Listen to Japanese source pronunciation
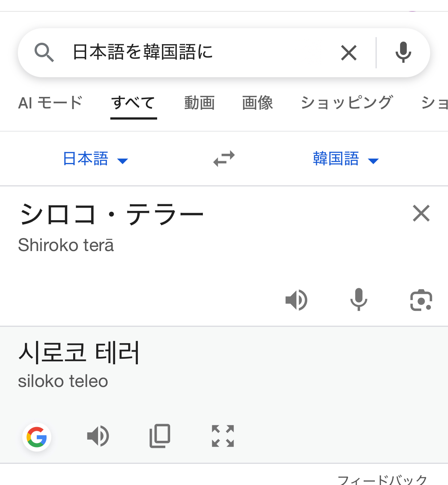The image size is (448, 485). tap(296, 300)
